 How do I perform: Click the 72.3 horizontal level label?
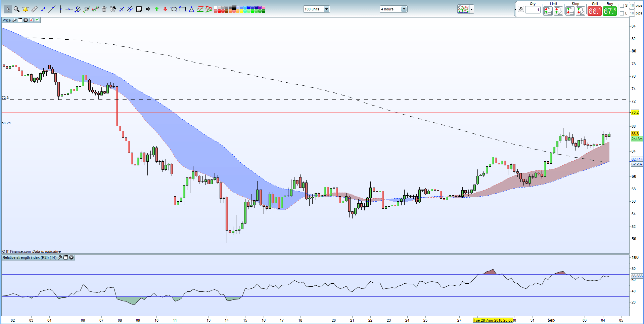(x=5, y=98)
